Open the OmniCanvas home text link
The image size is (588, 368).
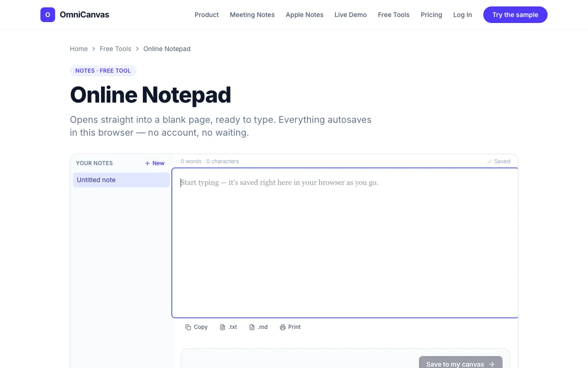click(x=85, y=15)
